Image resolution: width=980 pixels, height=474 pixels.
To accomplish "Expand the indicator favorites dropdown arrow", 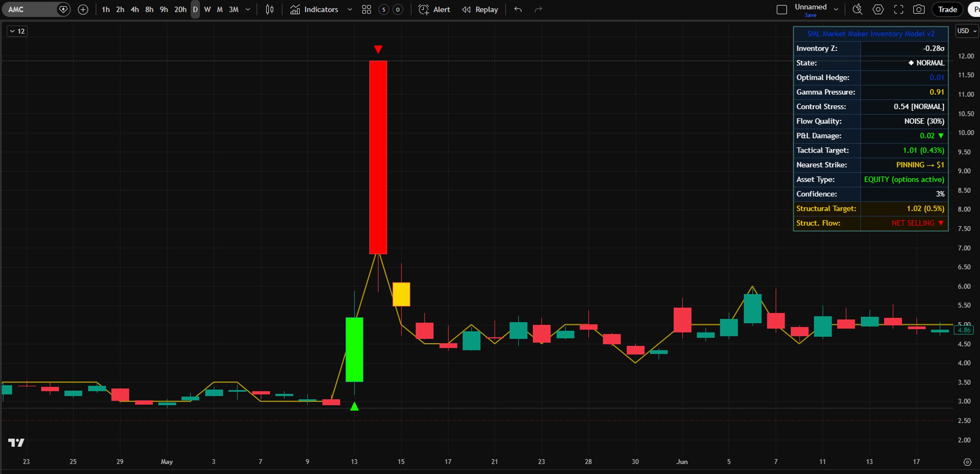I will 350,10.
